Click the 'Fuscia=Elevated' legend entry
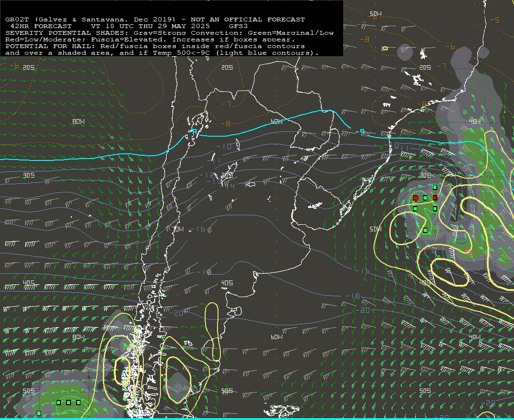This screenshot has height=420, width=514. [127, 40]
